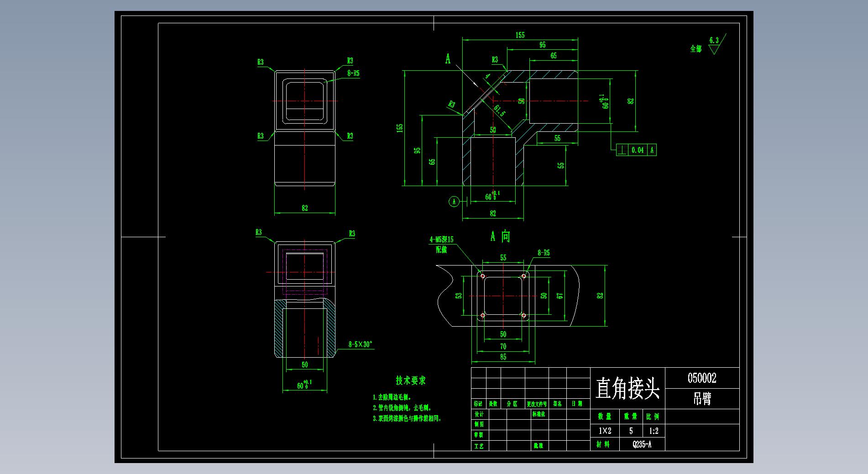Image resolution: width=868 pixels, height=474 pixels.
Task: Select the '设计' row label
Action: (479, 414)
